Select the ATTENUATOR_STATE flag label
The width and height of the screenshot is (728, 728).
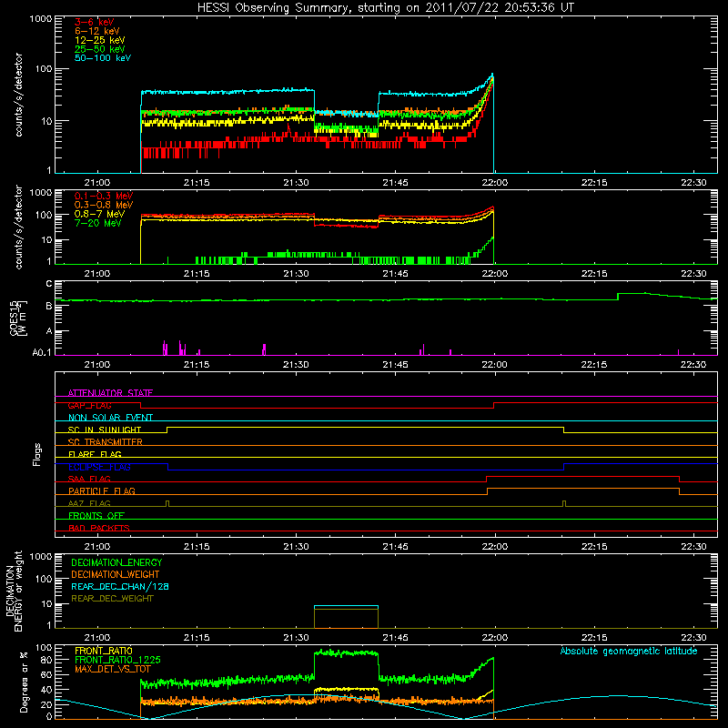(110, 393)
